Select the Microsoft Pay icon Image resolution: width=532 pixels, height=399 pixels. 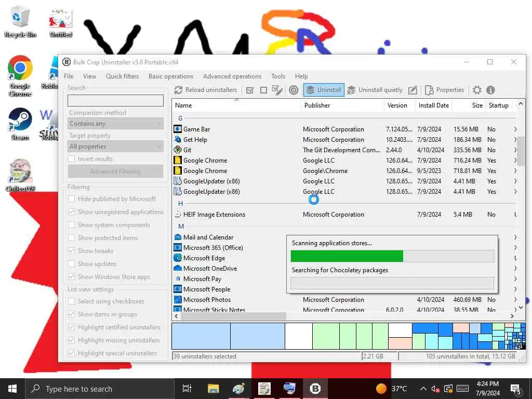(178, 278)
